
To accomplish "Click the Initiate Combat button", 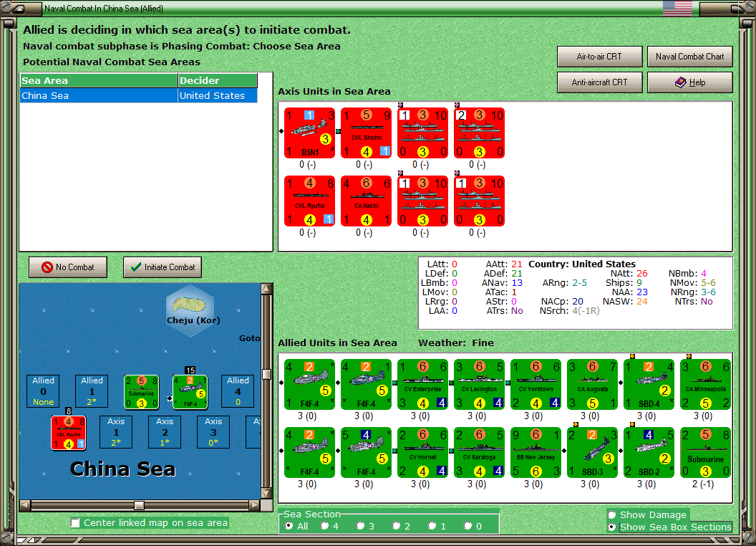I will 163,267.
